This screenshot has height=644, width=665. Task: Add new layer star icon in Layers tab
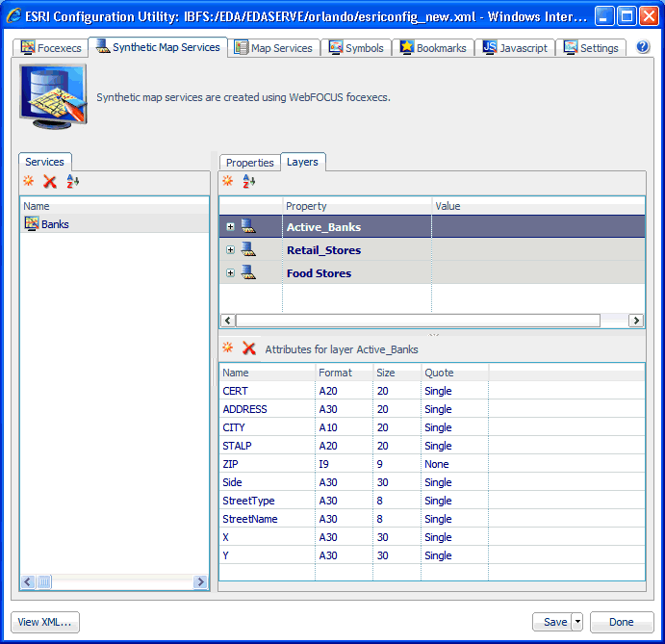228,181
